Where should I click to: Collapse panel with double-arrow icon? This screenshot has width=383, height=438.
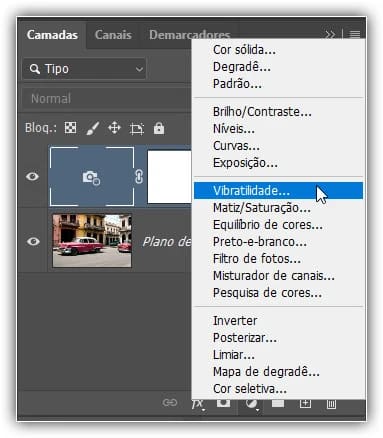330,34
